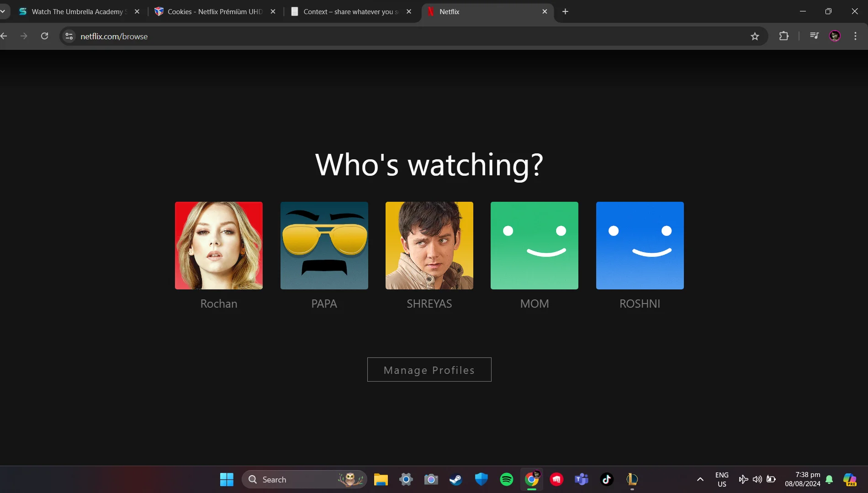This screenshot has height=493, width=868.
Task: Launch Spotify from the taskbar
Action: click(x=506, y=479)
